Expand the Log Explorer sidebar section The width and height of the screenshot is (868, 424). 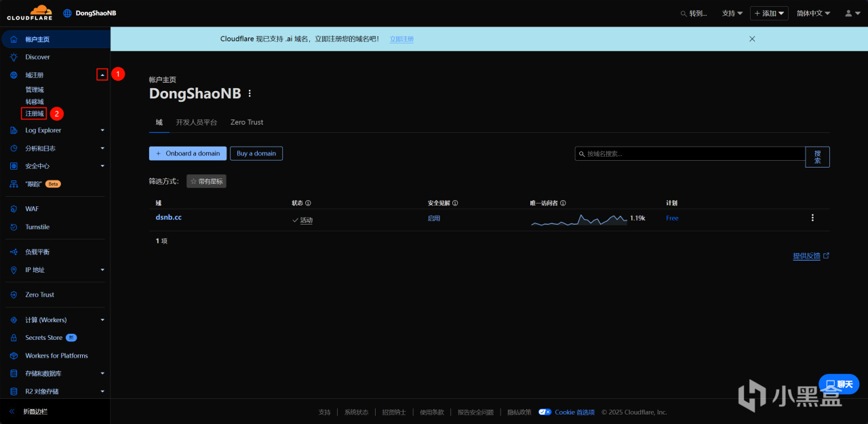point(102,130)
